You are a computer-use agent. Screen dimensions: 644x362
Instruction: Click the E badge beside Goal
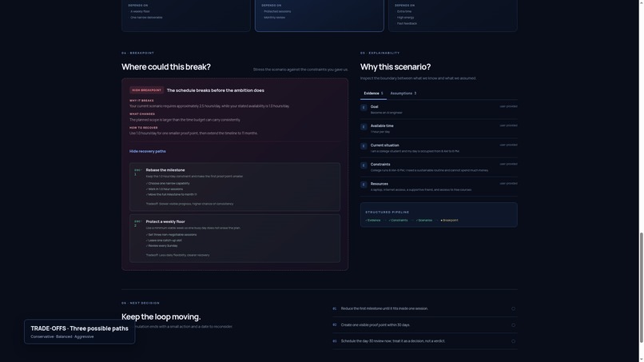pyautogui.click(x=364, y=108)
